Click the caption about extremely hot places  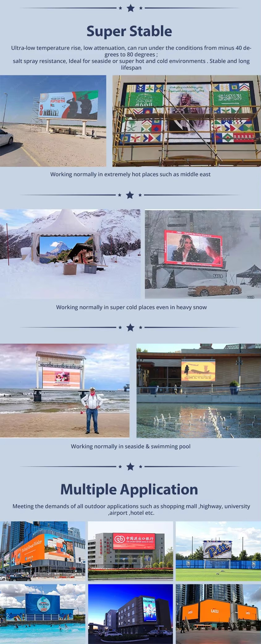pos(130,174)
